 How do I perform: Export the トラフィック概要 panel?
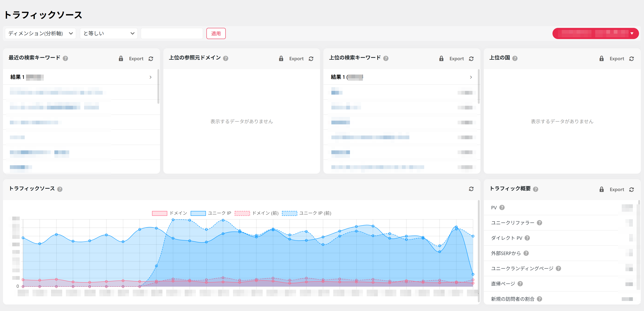pos(617,189)
